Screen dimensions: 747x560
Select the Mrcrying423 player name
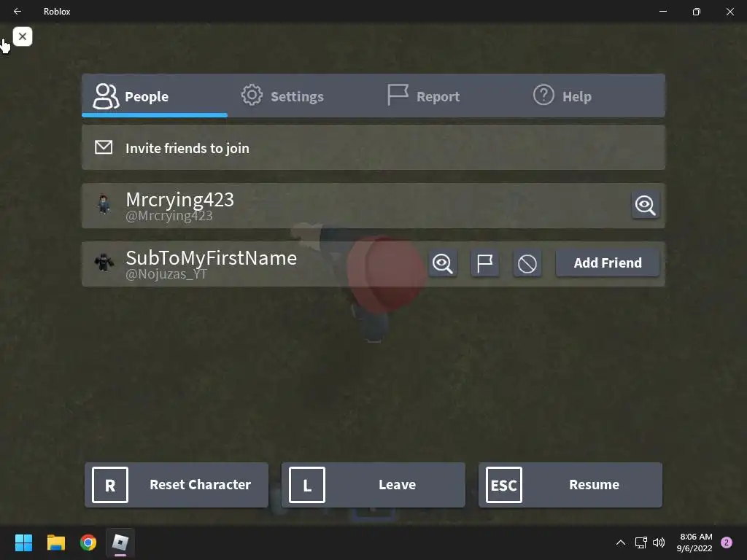coord(179,200)
